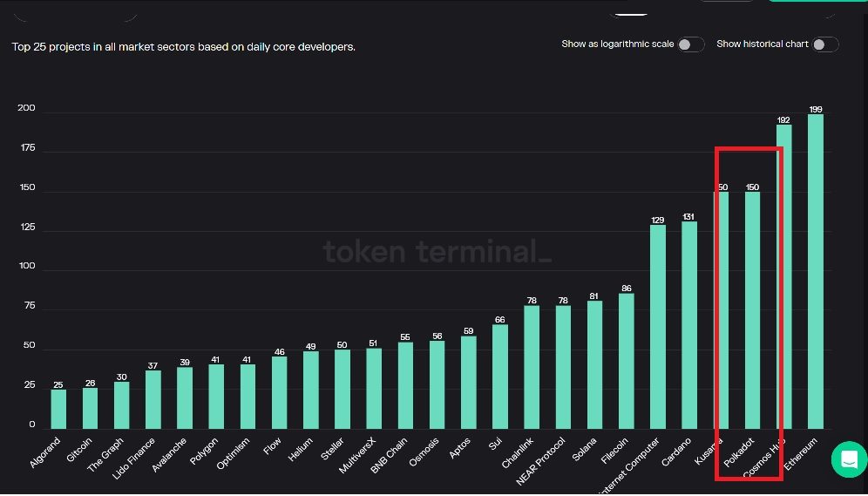Select the Kusama bar in the chart

(722, 309)
